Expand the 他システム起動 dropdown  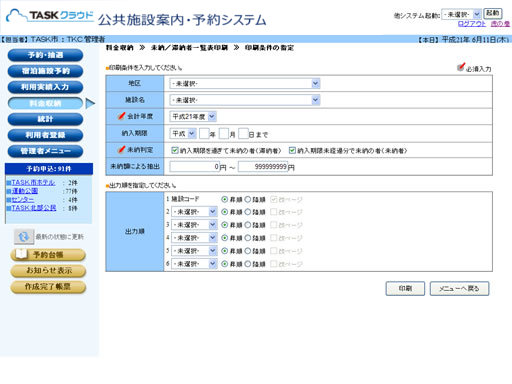tap(461, 14)
